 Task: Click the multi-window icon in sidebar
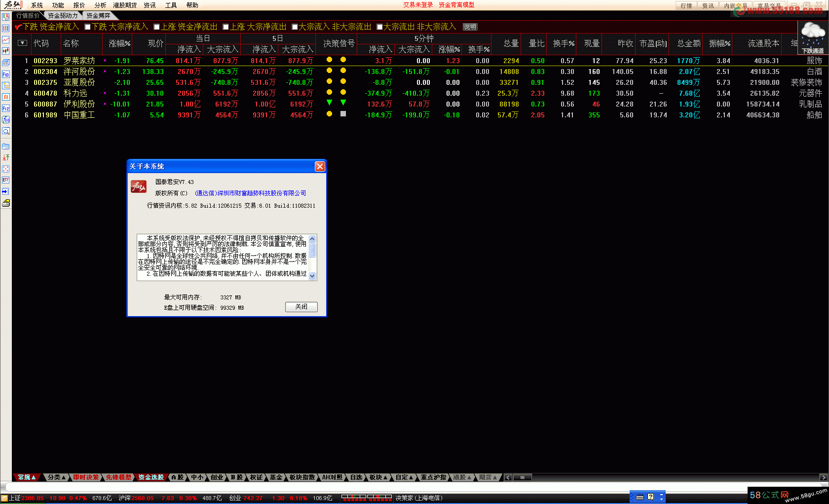click(x=6, y=63)
